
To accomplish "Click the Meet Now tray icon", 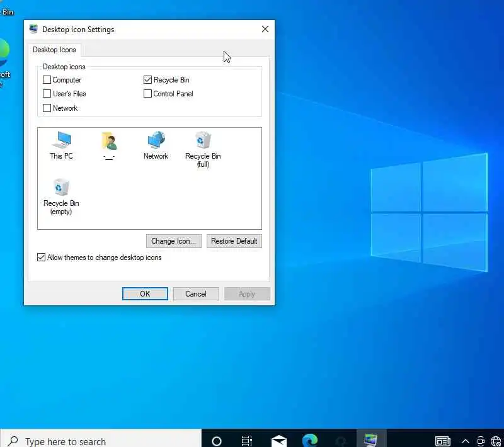I will [x=481, y=441].
